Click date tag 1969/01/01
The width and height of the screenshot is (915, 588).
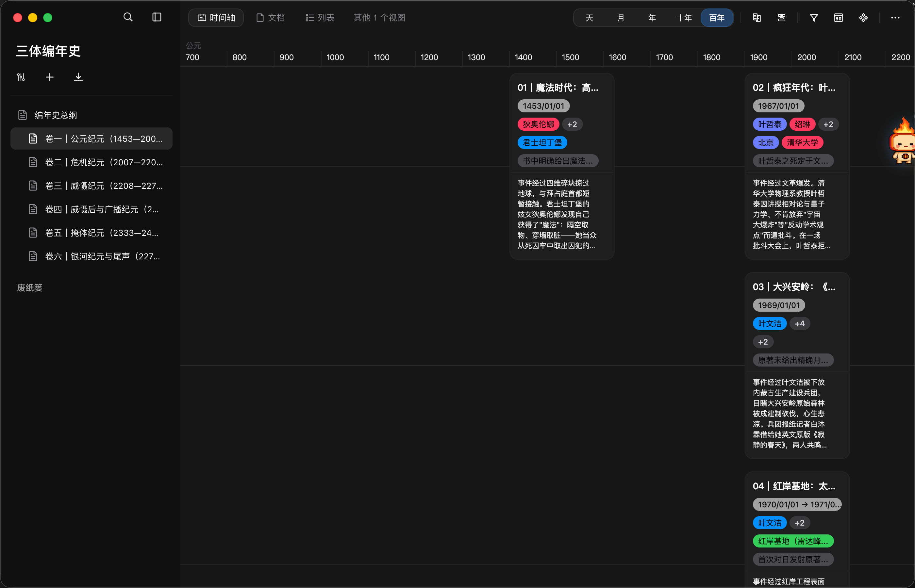pos(779,305)
